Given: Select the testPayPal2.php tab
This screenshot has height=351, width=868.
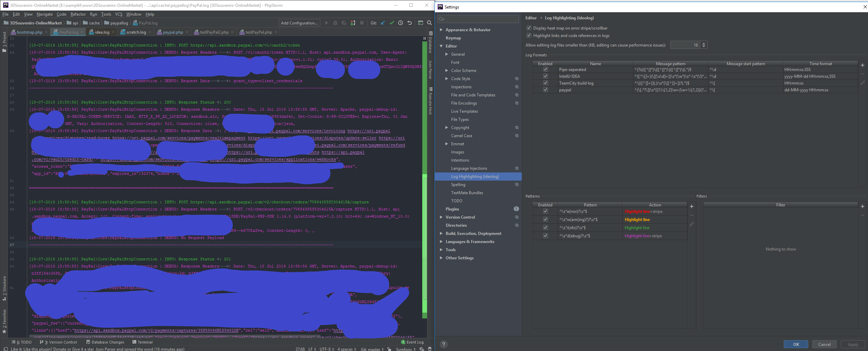Looking at the screenshot, I should [213, 32].
